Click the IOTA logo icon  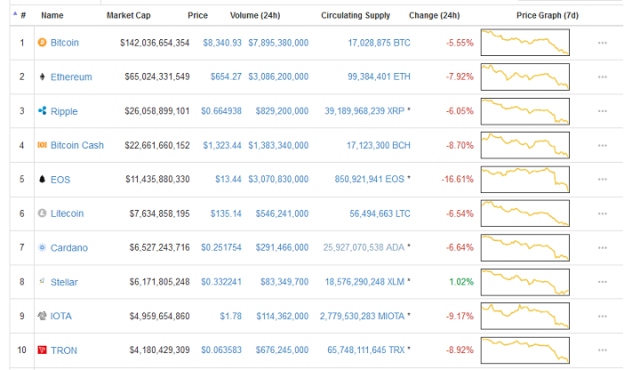coord(42,316)
